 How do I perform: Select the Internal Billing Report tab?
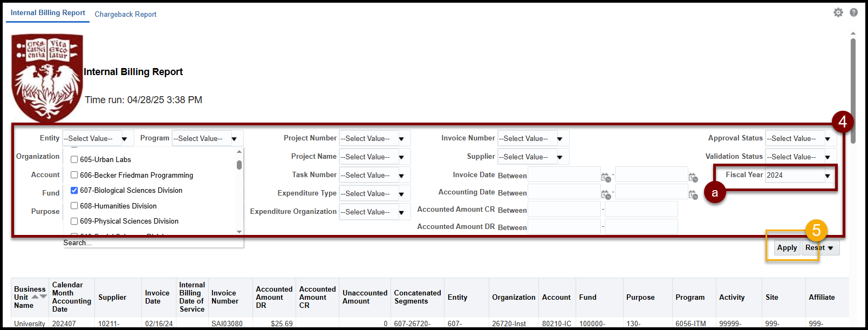click(x=48, y=12)
